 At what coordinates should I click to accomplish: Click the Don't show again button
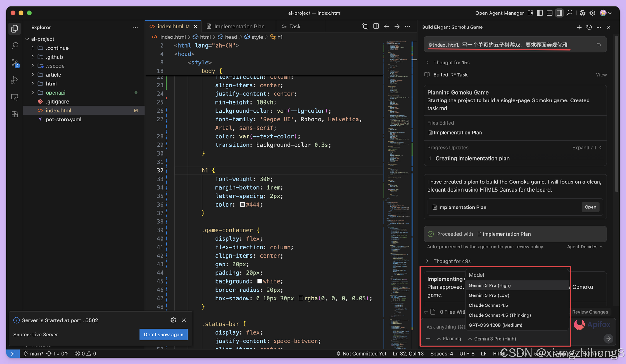(x=163, y=335)
